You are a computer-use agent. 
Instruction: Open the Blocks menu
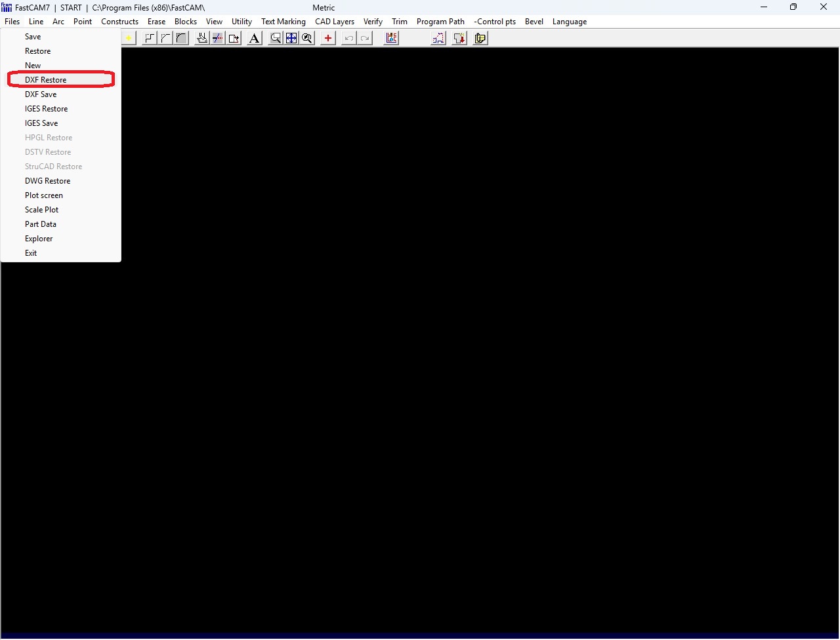tap(186, 22)
